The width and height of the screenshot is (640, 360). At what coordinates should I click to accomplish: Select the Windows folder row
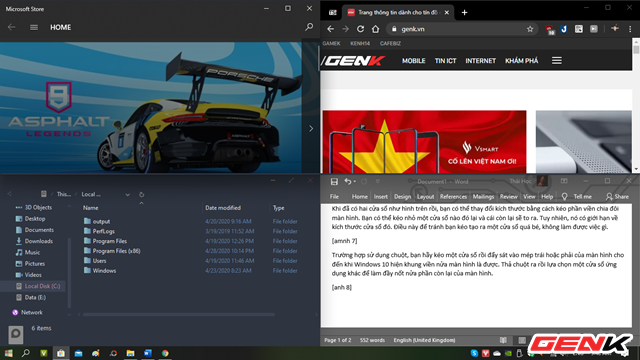pyautogui.click(x=191, y=271)
